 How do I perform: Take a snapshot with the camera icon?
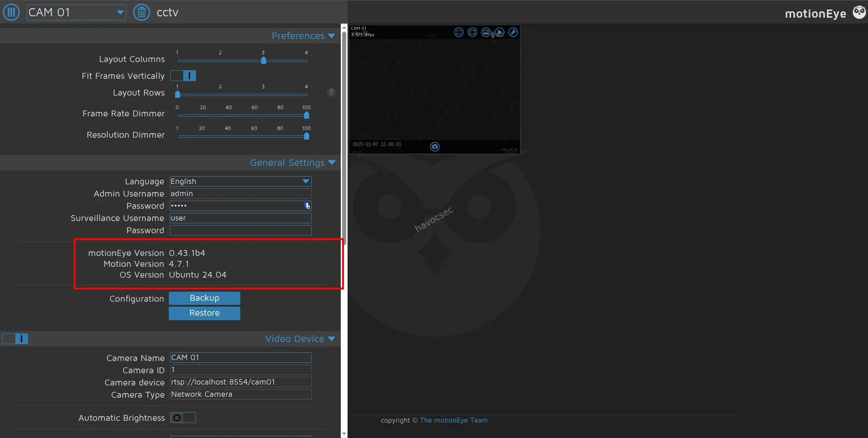[x=435, y=147]
